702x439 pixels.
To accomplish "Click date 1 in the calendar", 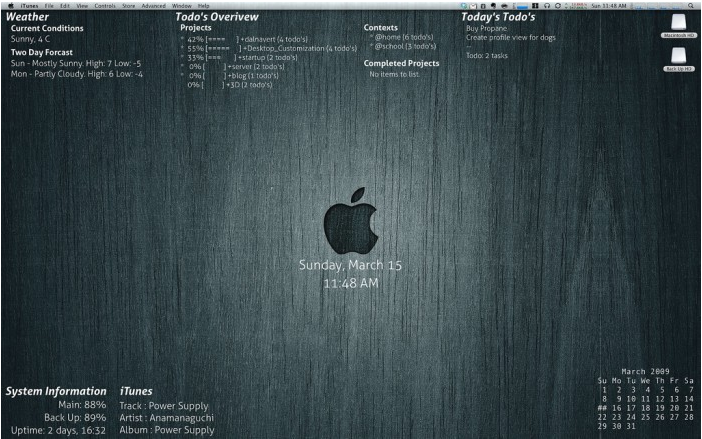I will 604,390.
